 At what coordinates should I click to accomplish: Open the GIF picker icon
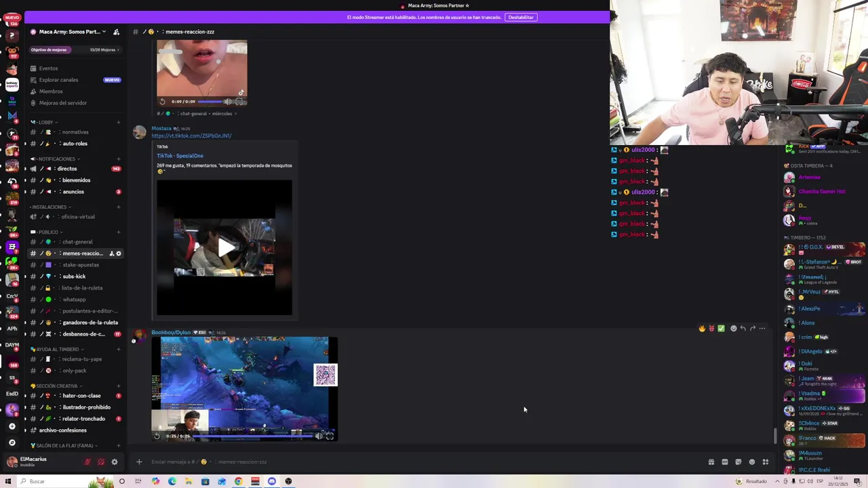coord(725,462)
